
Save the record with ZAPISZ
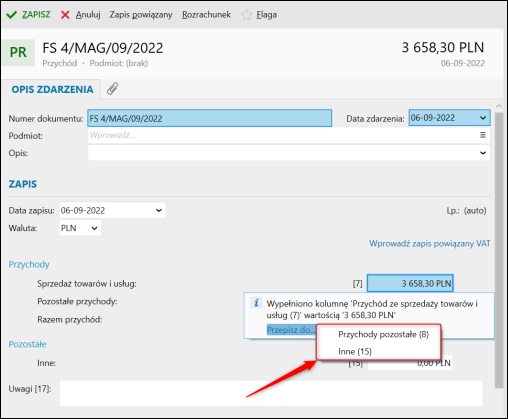pyautogui.click(x=36, y=15)
